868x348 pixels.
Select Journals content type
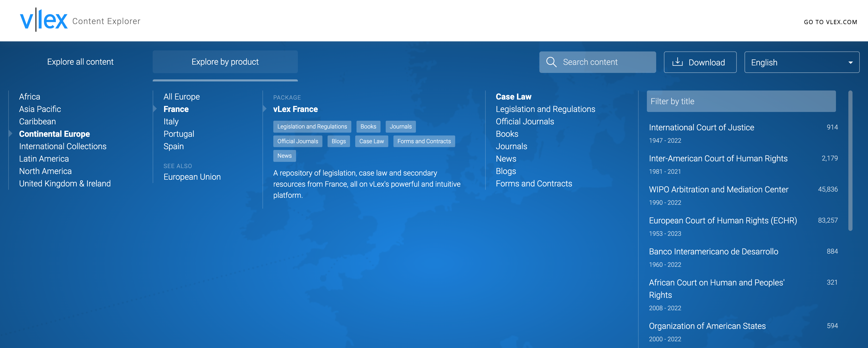[x=512, y=146]
